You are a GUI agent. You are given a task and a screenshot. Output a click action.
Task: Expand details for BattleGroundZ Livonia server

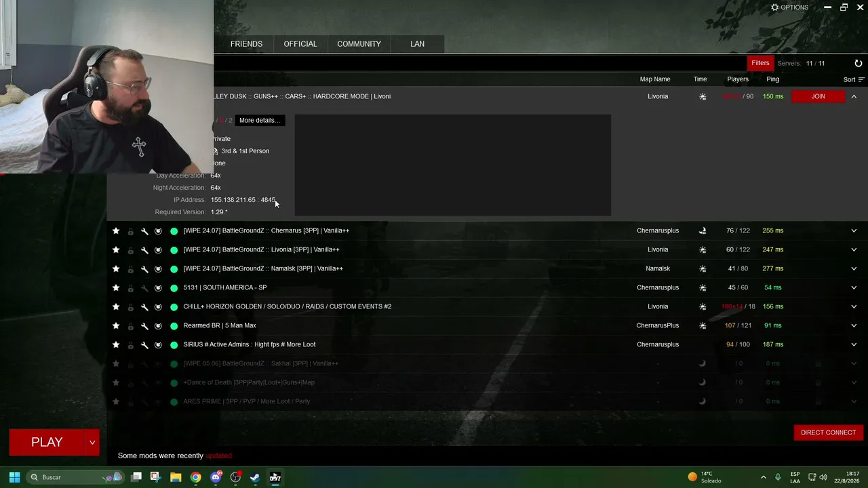[854, 249]
